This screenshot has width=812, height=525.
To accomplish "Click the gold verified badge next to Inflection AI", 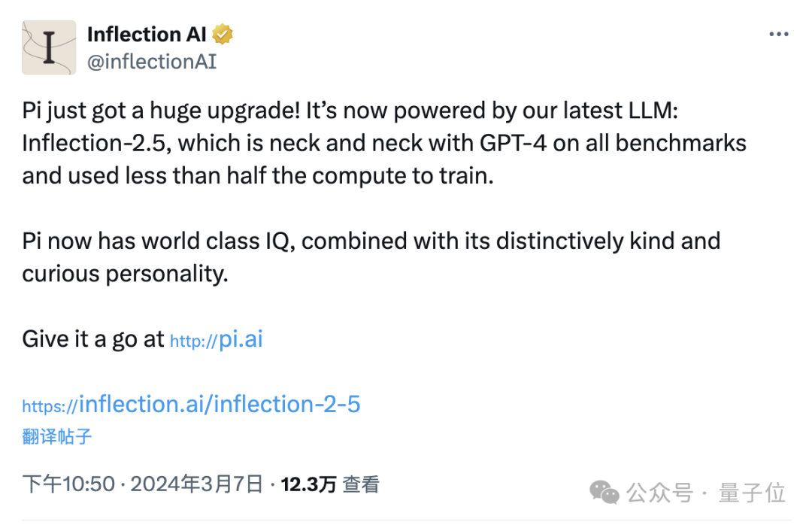I will pos(222,33).
